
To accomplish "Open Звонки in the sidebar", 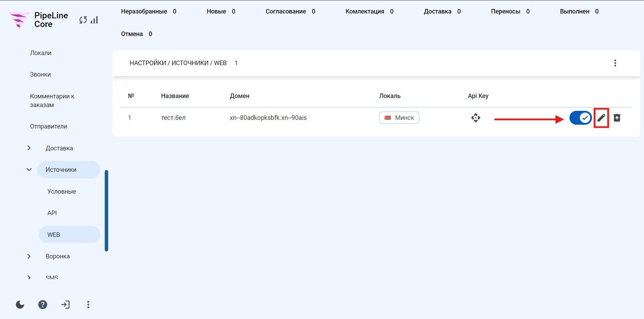I will coord(40,74).
